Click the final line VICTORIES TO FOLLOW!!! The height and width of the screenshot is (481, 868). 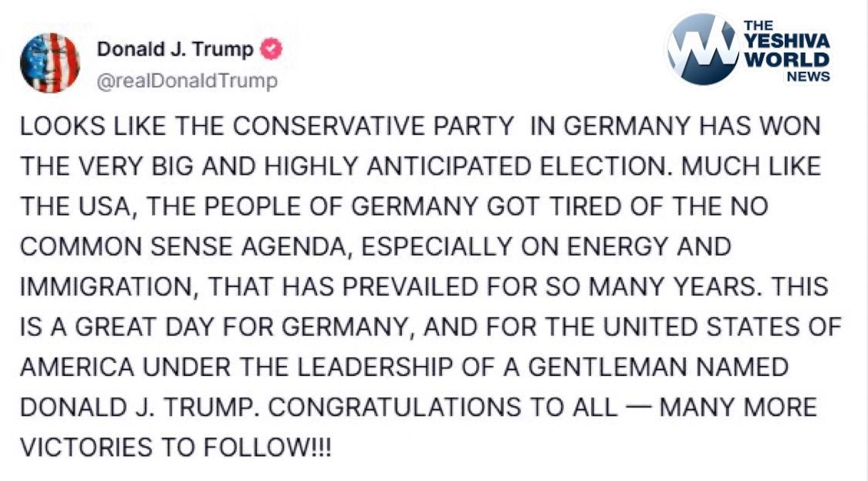point(176,448)
